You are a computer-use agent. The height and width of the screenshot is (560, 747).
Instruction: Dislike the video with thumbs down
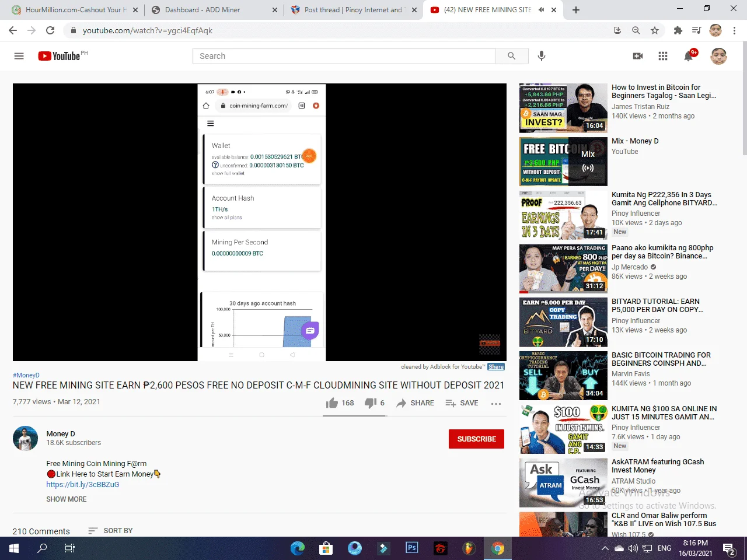[x=375, y=403]
